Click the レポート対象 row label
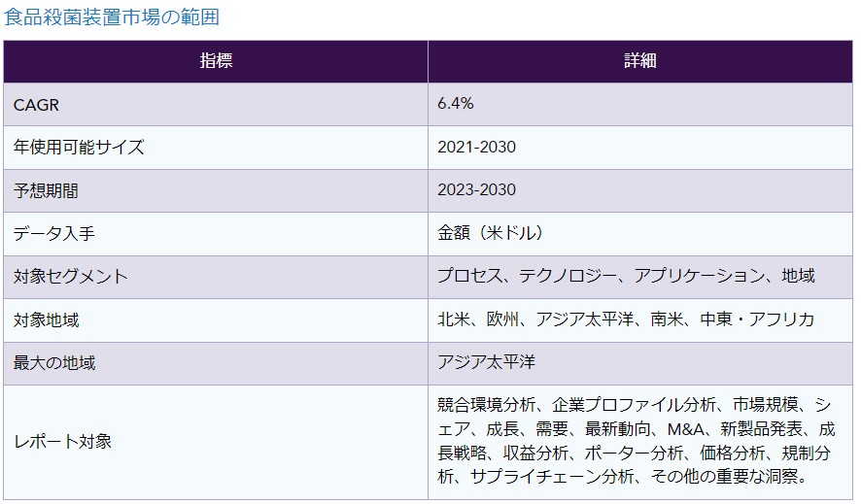 pyautogui.click(x=62, y=442)
